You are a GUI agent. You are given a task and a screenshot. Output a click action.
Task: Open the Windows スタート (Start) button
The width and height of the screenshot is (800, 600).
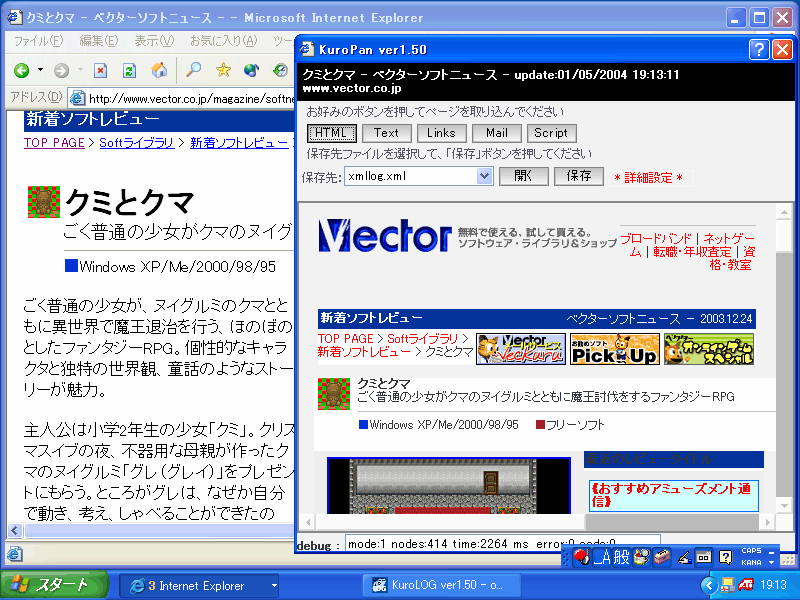click(x=54, y=585)
